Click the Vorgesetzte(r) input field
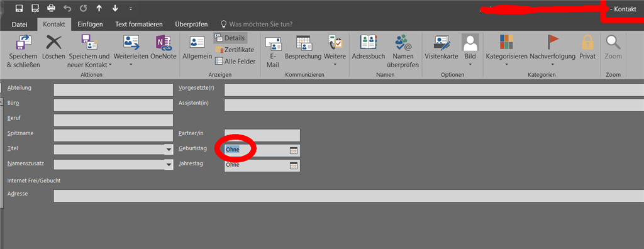 click(x=434, y=90)
